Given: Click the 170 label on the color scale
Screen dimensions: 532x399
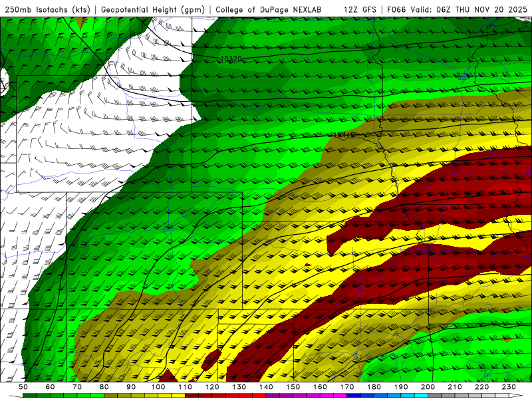Looking at the screenshot, I should coord(347,387).
